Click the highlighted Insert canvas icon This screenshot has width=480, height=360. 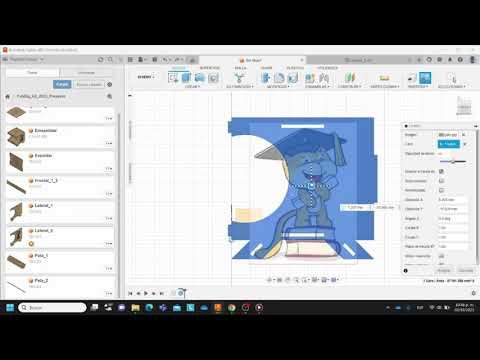425,78
